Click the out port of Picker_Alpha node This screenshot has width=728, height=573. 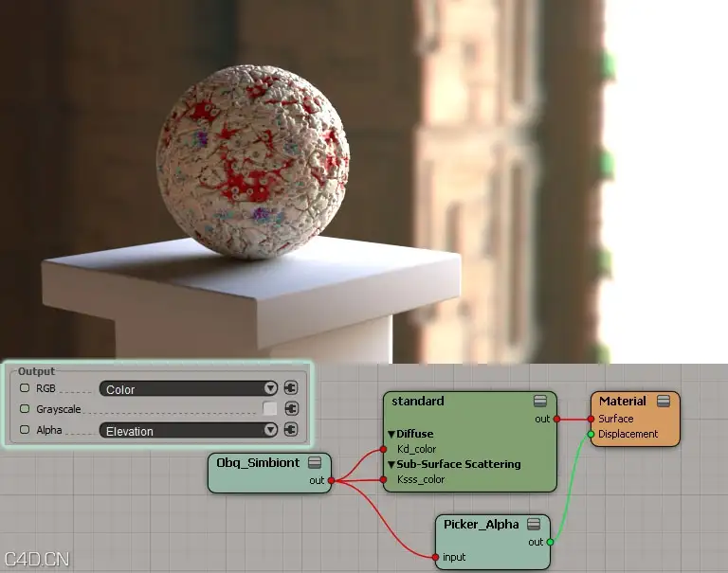[x=550, y=542]
